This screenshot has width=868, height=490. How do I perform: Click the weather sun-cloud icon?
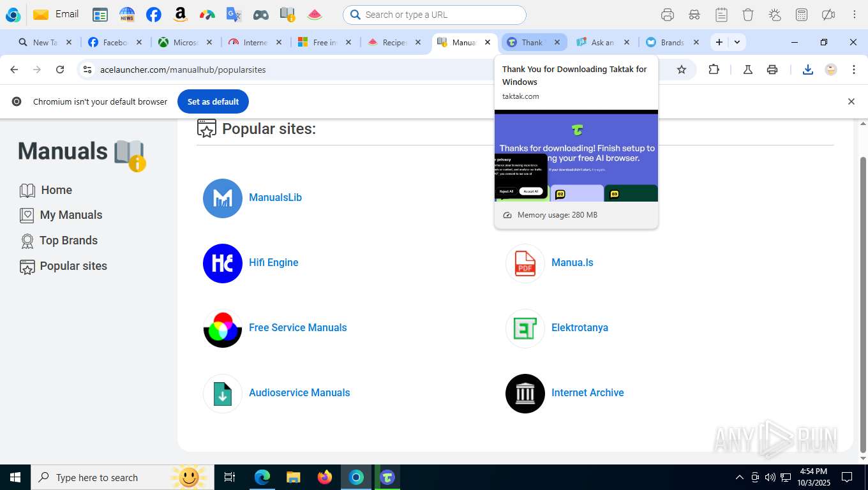click(775, 14)
